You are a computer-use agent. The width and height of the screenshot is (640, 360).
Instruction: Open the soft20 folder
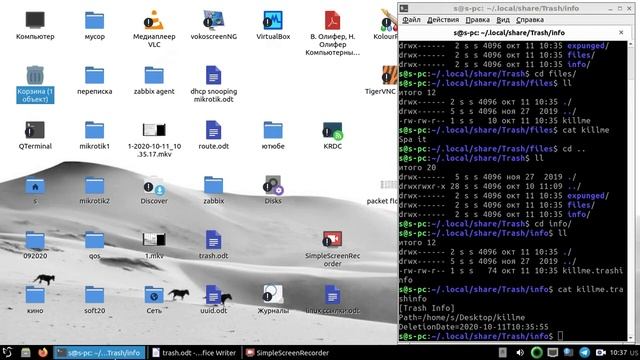click(x=94, y=299)
